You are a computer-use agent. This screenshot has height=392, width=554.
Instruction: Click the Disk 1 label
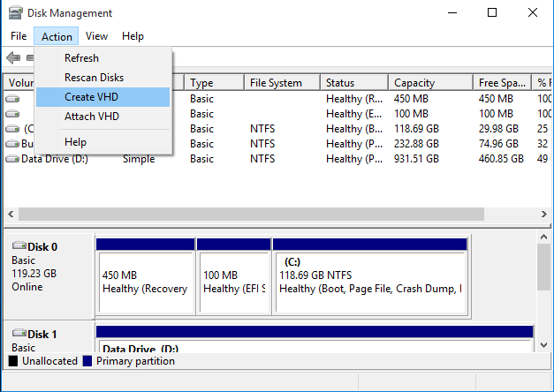[42, 335]
